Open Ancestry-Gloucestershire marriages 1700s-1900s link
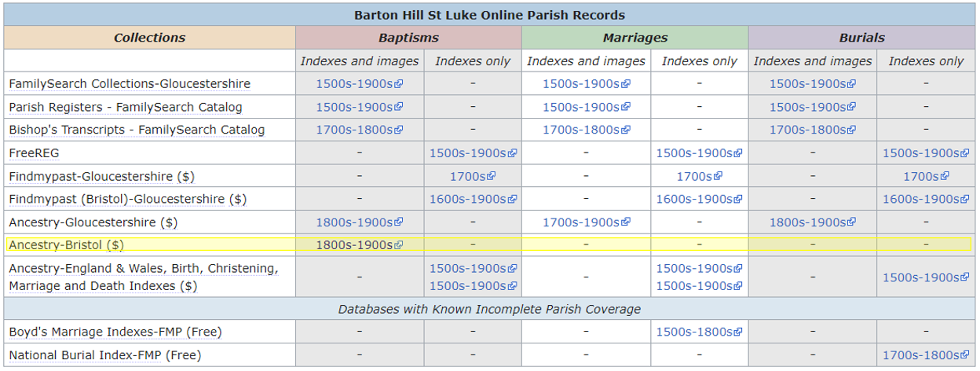This screenshot has height=371, width=980. tap(587, 222)
